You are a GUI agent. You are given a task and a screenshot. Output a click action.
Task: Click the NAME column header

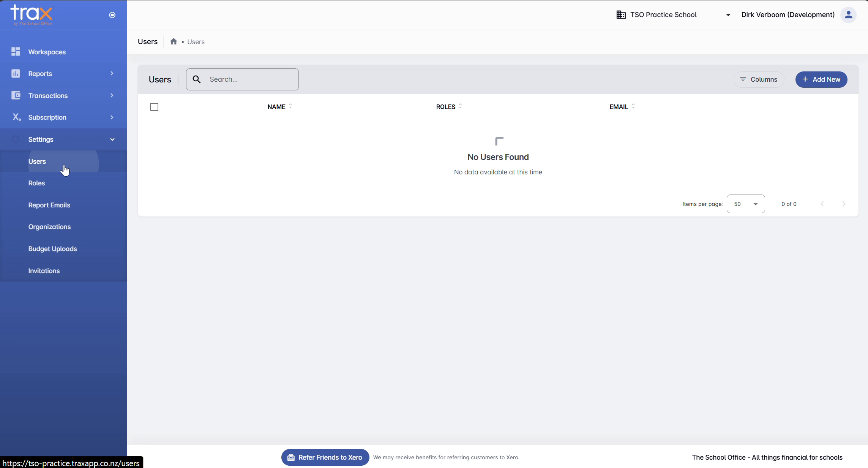(276, 107)
